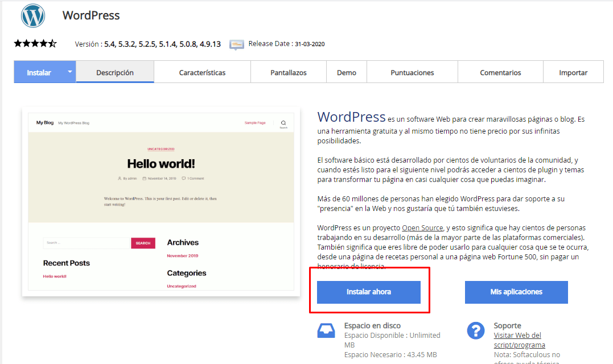Screen dimensions: 613x364
Task: Open the Pantallazos tab
Action: pyautogui.click(x=289, y=72)
